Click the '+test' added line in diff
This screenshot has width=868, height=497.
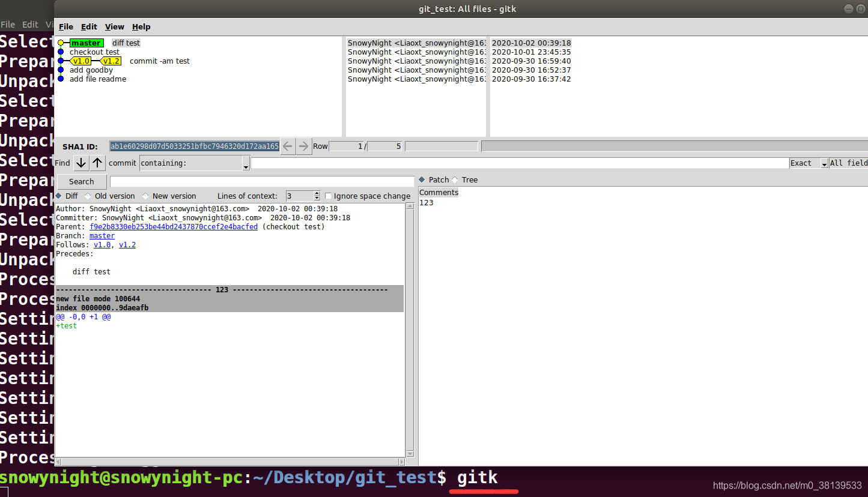pyautogui.click(x=67, y=326)
